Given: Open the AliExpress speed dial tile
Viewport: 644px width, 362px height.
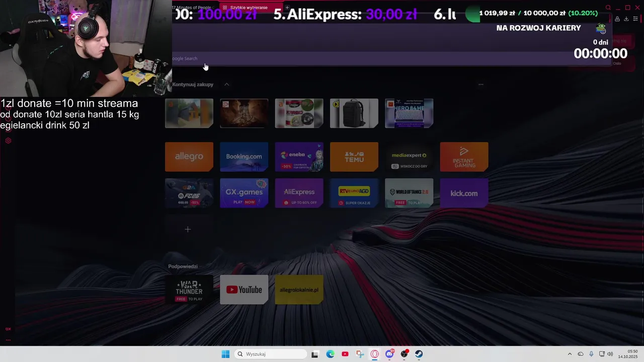Looking at the screenshot, I should (299, 193).
